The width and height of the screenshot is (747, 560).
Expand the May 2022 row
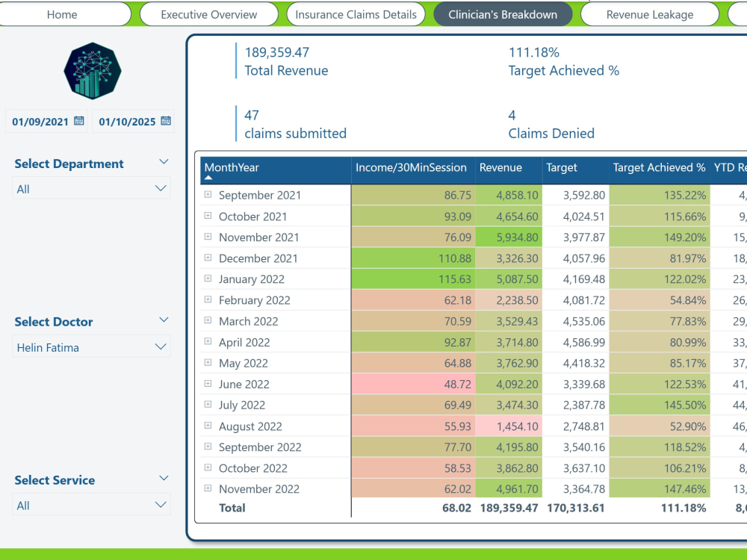(x=208, y=362)
